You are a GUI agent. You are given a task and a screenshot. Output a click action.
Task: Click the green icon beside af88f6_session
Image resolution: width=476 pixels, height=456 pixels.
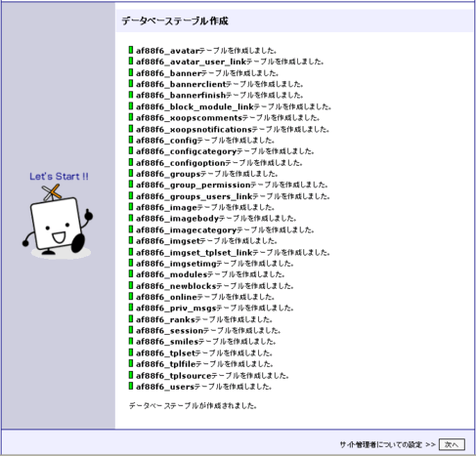[131, 330]
